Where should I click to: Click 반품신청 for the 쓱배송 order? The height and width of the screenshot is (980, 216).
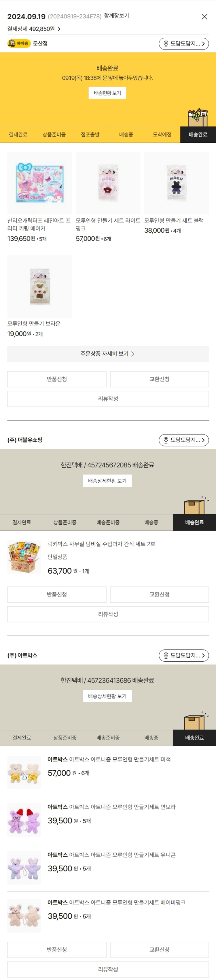pos(57,379)
